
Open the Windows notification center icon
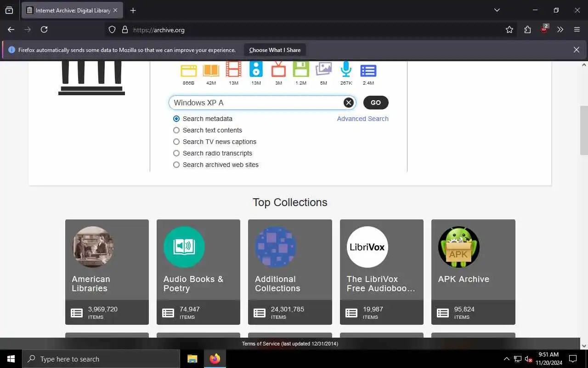573,359
